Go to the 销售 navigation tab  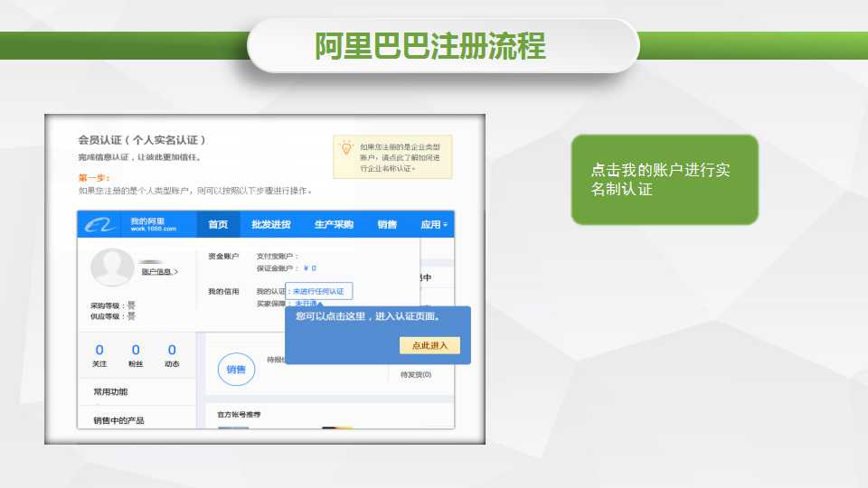coord(387,225)
